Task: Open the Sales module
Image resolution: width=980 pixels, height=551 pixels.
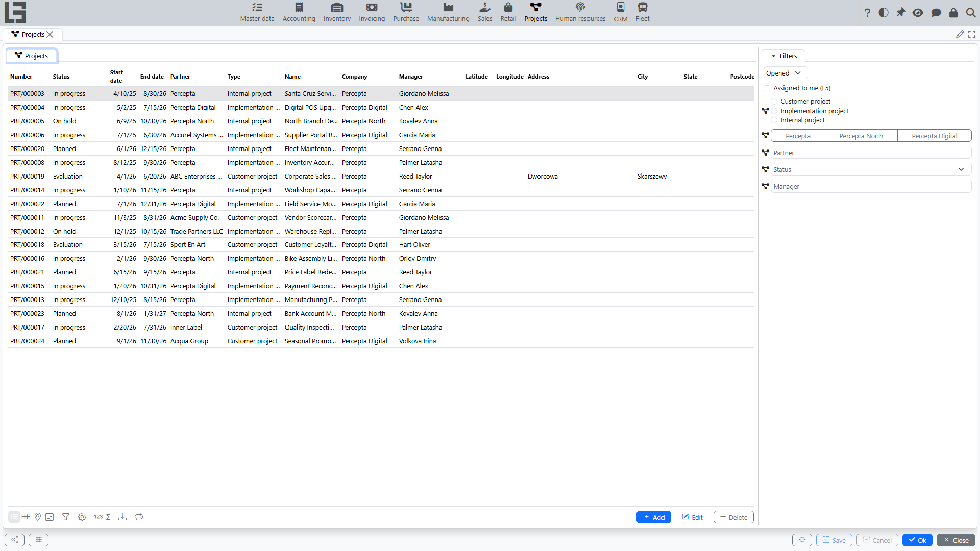Action: [x=485, y=12]
